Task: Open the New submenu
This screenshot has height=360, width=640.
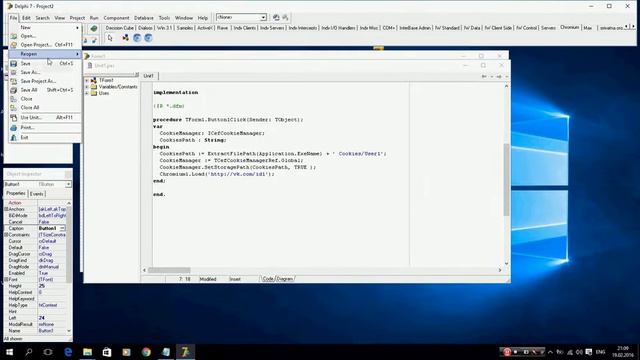Action: [x=45, y=27]
